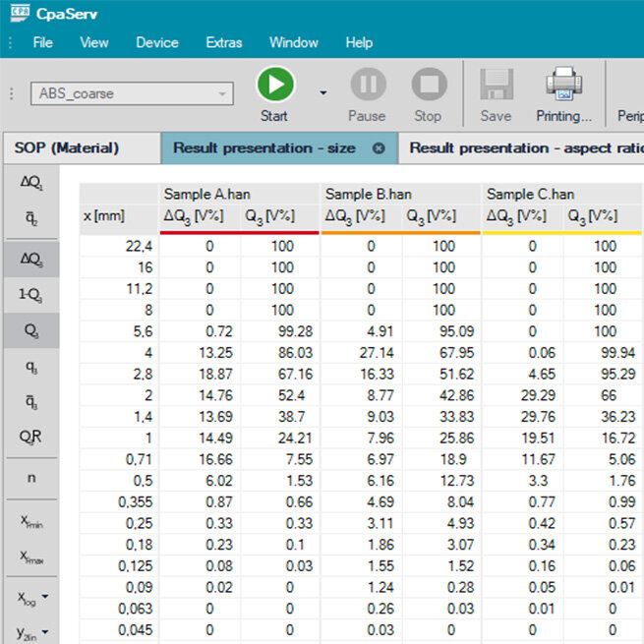Select the 29.76 cell in Sample C
Screen dimensions: 644x644
click(522, 417)
